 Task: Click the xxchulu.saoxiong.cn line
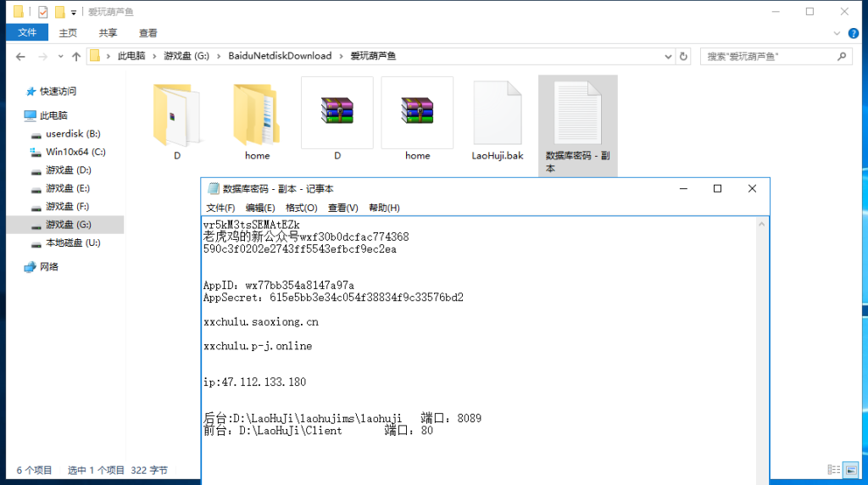pos(261,322)
